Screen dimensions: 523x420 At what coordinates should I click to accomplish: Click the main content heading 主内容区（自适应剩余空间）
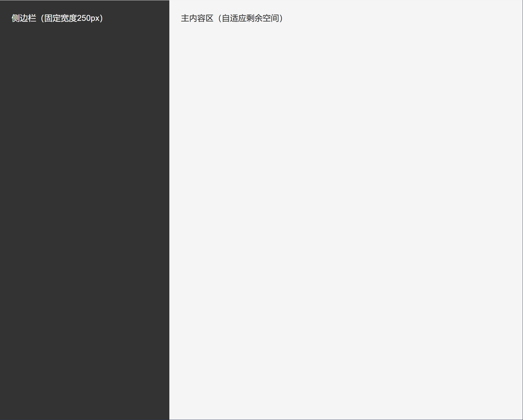tap(233, 18)
